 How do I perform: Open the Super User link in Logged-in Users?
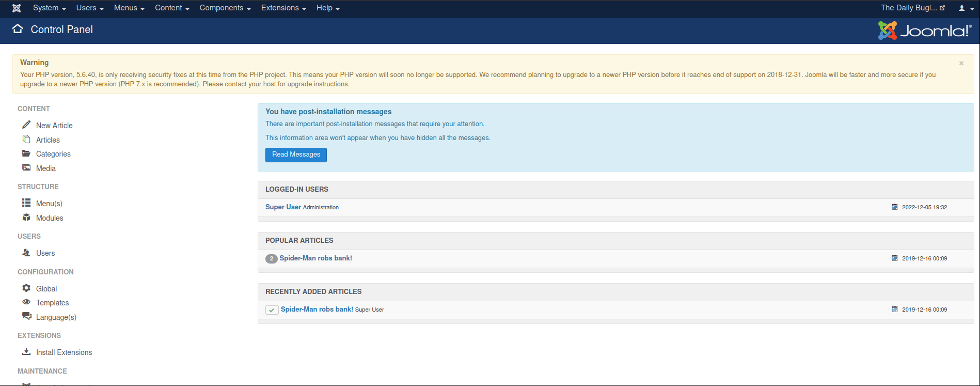tap(283, 207)
